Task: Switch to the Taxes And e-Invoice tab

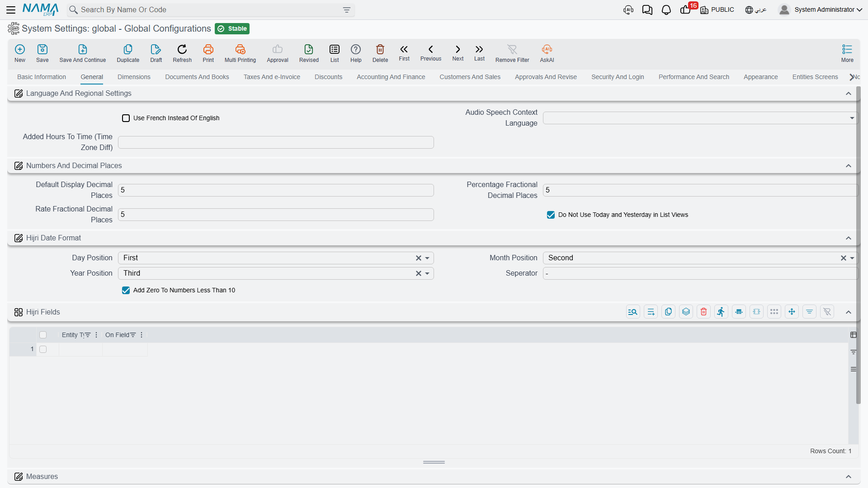Action: [272, 77]
